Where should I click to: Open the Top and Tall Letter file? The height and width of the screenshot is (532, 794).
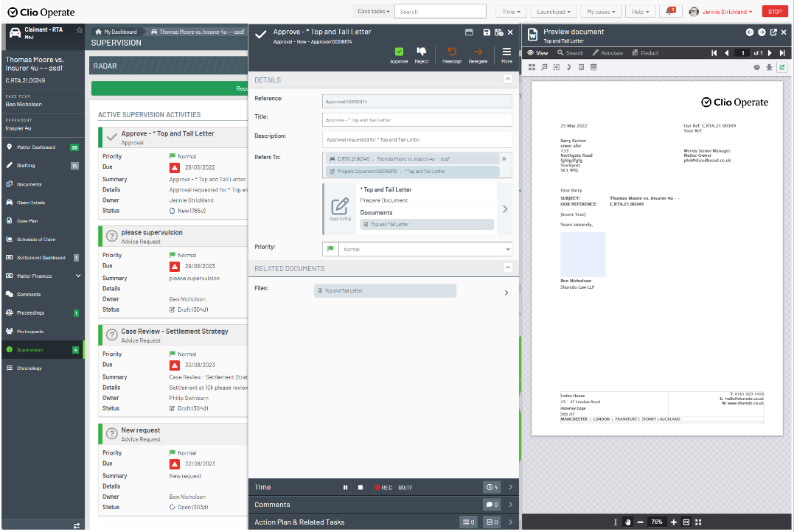385,291
